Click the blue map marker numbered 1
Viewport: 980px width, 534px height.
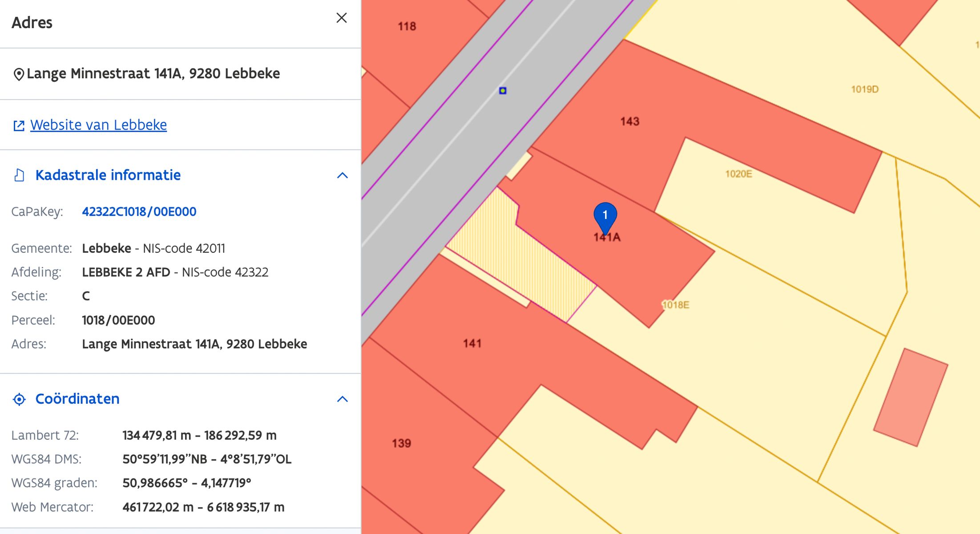[x=605, y=217]
